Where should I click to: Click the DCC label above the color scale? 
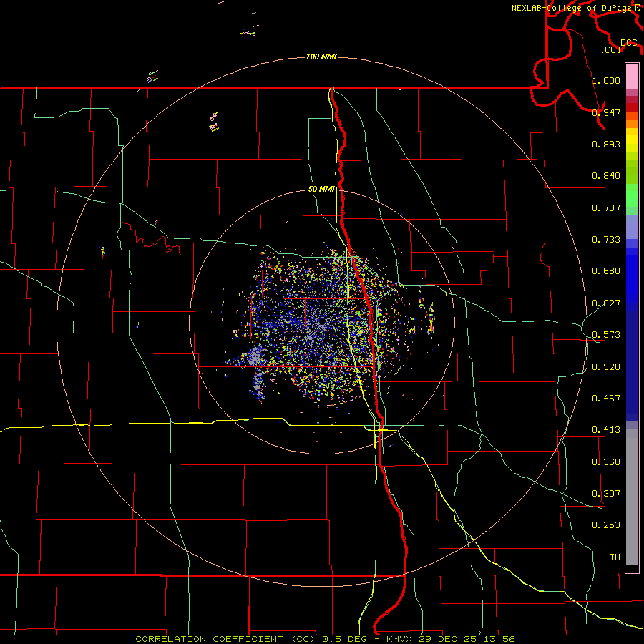(x=628, y=42)
